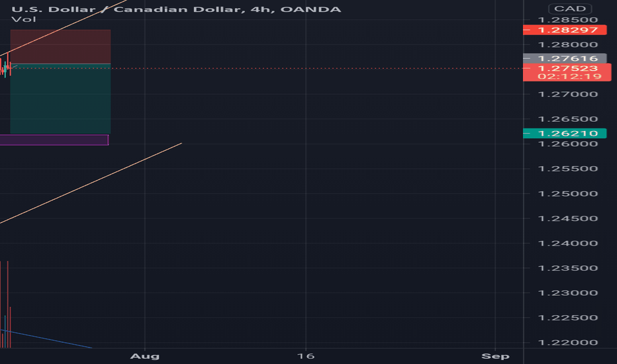Select the 1.28297 stop-loss price label
Image resolution: width=617 pixels, height=364 pixels.
point(565,30)
